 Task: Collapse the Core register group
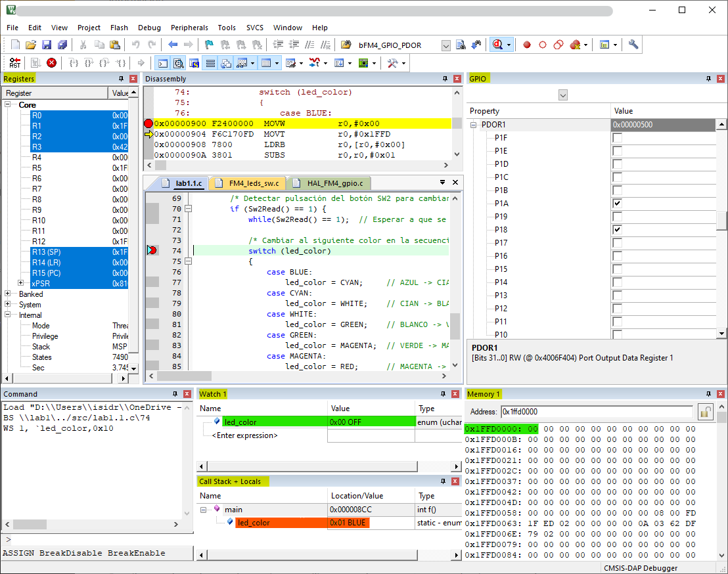point(8,105)
